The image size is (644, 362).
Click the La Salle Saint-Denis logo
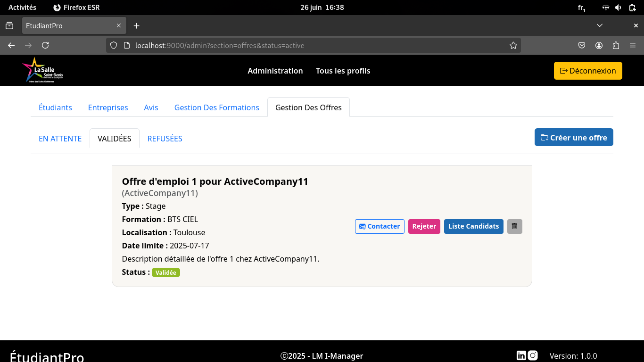42,70
